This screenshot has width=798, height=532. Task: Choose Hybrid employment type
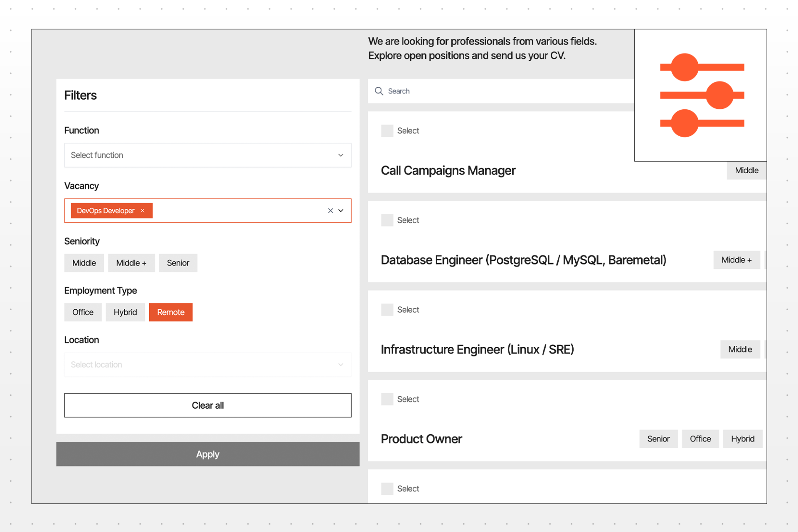point(125,312)
